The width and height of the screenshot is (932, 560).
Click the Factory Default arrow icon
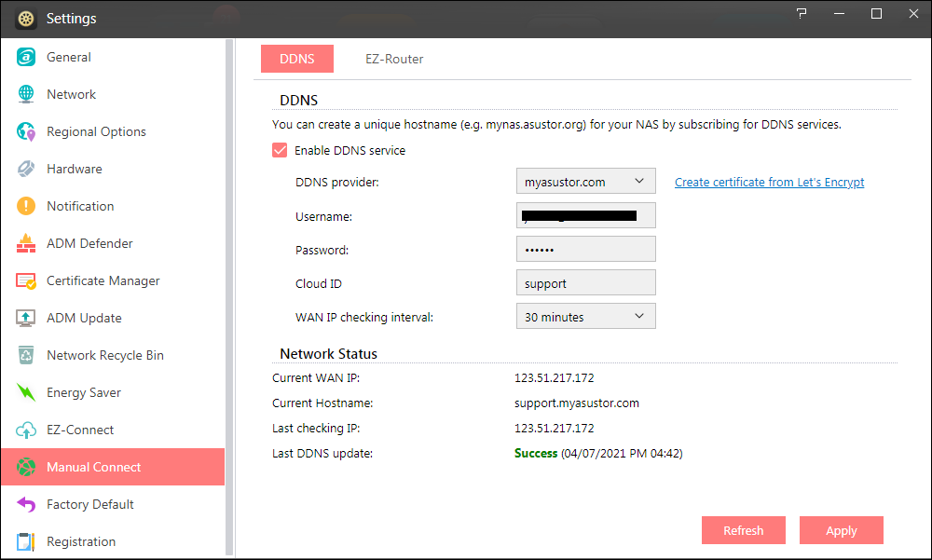pos(25,504)
